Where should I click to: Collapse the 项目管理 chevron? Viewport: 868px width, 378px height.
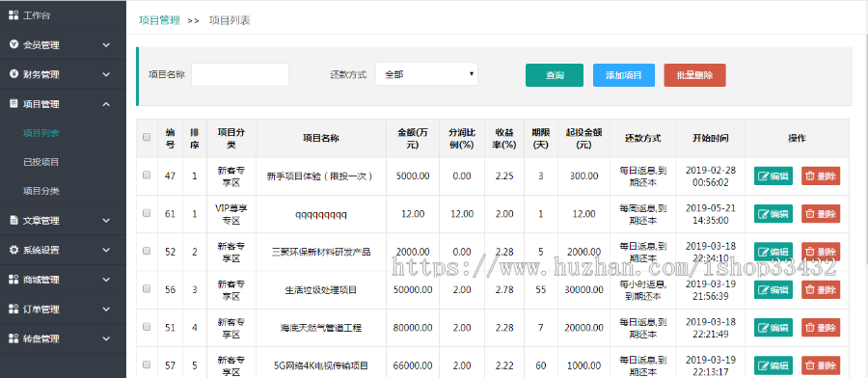point(106,103)
